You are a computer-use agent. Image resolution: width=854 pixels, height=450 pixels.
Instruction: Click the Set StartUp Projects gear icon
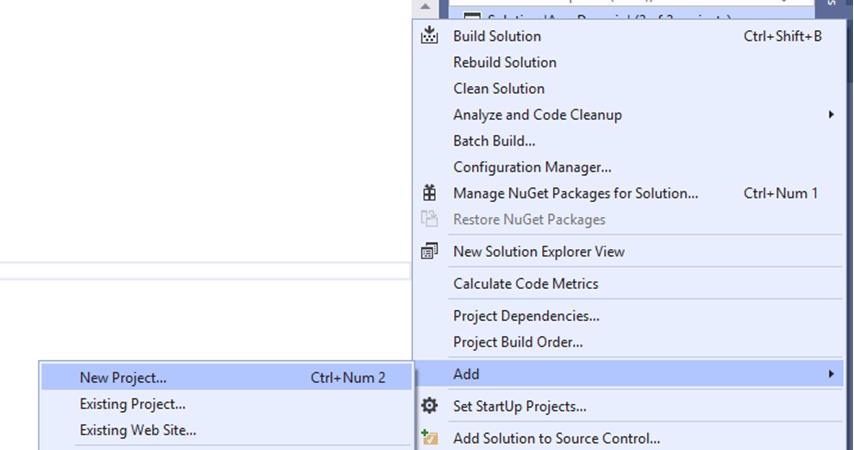click(430, 406)
